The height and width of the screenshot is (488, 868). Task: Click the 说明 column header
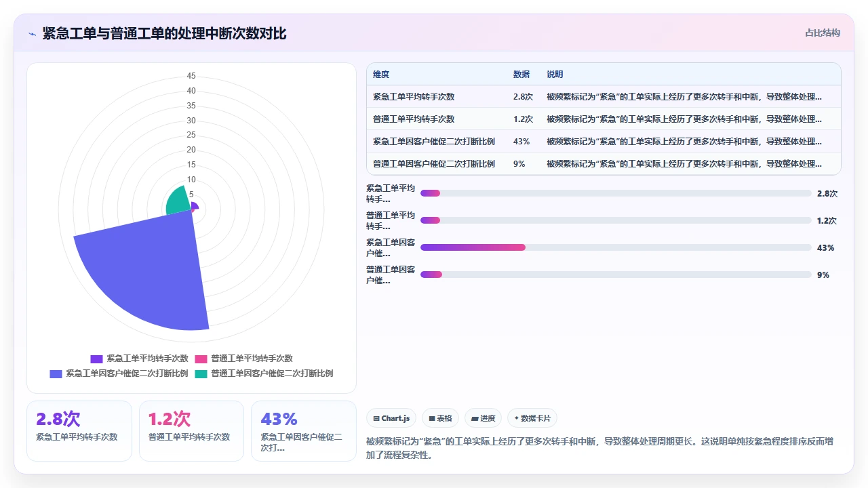coord(555,75)
